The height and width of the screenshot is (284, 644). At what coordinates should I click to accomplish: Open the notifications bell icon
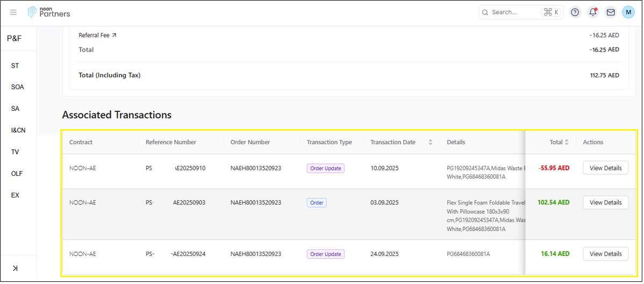pos(592,12)
